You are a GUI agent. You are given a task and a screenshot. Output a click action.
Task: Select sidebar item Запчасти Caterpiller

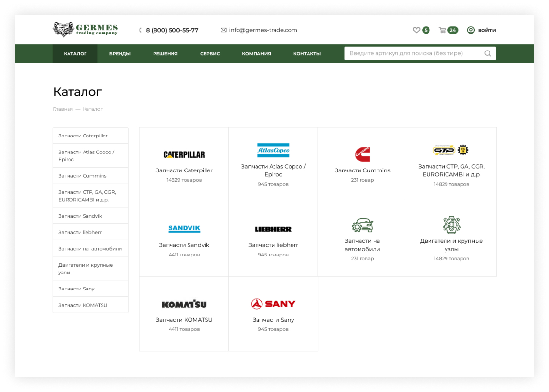[x=91, y=136]
